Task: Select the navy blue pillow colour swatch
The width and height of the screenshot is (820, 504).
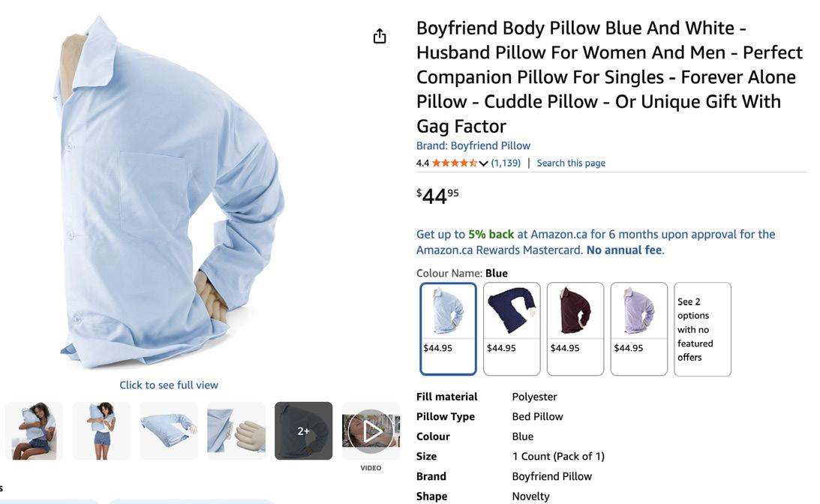Action: pyautogui.click(x=512, y=328)
